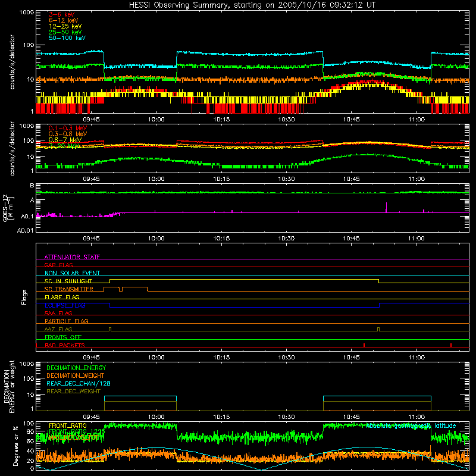Click the 0.1-0.3 MeV legend entry
Screen dimensions: 476x476
[x=68, y=129]
